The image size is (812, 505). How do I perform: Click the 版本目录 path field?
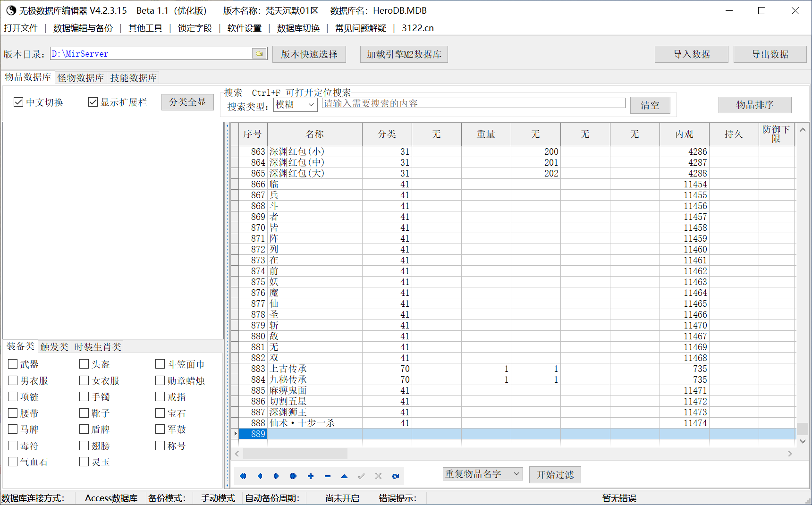tap(151, 53)
